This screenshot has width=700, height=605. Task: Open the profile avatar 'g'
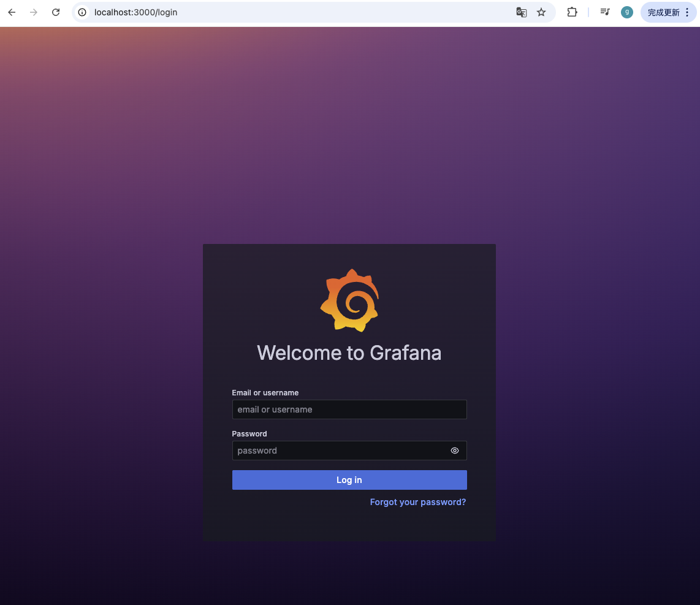coord(627,12)
